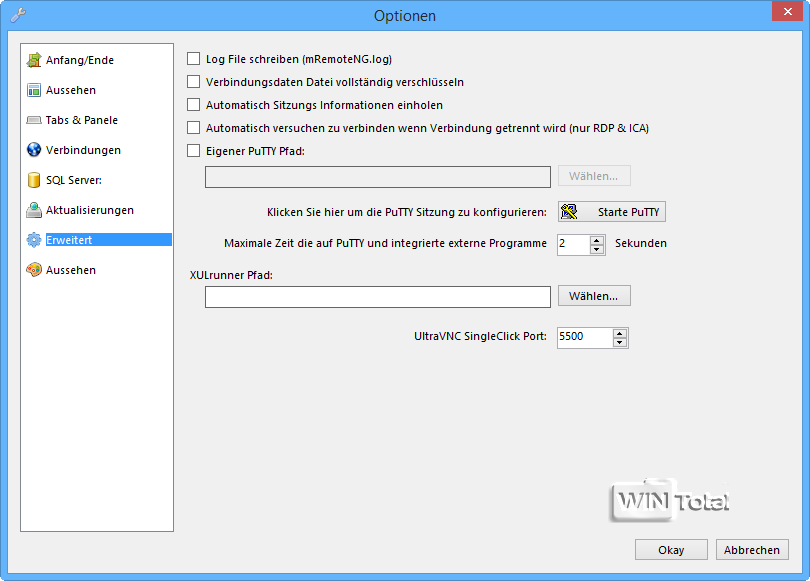The width and height of the screenshot is (810, 581).
Task: Click the Aktualisierungen icon
Action: [x=34, y=210]
